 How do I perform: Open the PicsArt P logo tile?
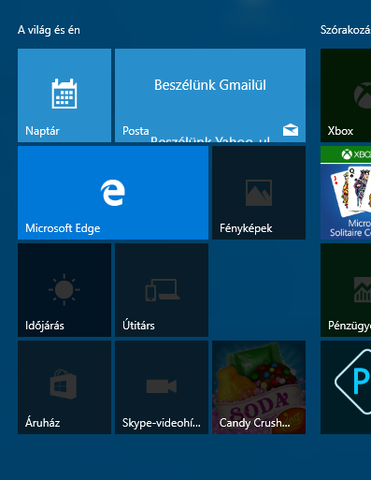point(346,387)
